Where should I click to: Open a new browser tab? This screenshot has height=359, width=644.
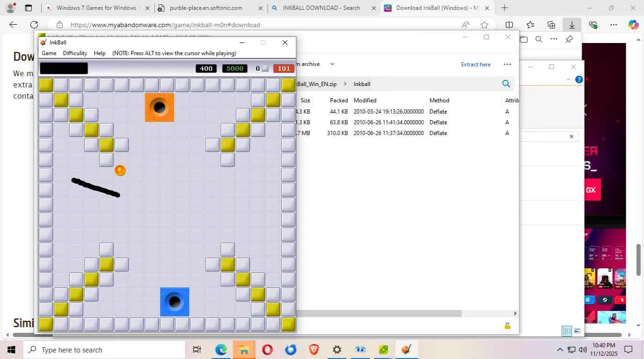click(505, 8)
